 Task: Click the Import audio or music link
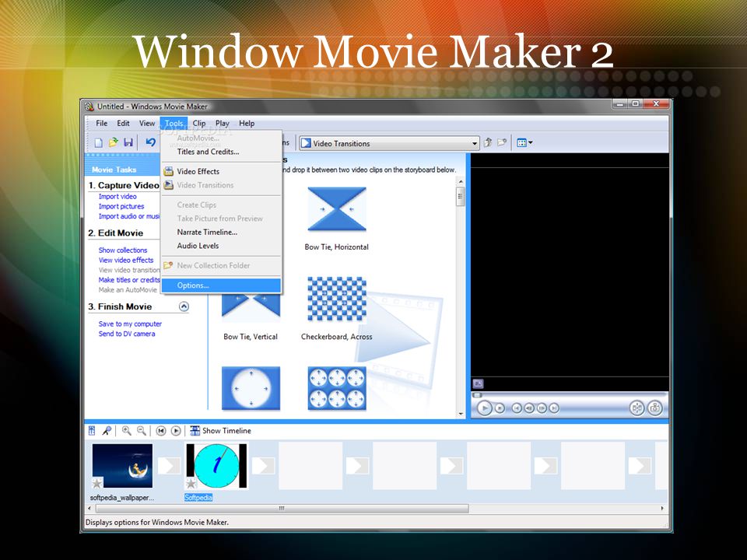pos(129,216)
